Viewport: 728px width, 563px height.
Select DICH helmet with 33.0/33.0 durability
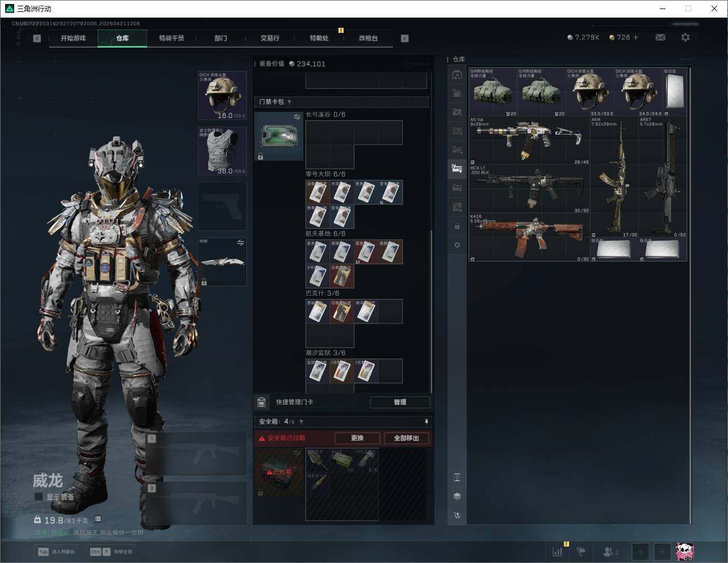(x=590, y=93)
